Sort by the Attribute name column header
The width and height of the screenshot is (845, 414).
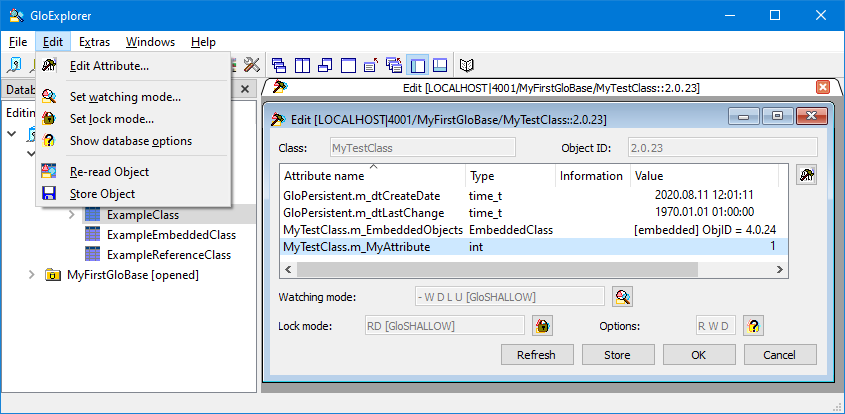(372, 176)
